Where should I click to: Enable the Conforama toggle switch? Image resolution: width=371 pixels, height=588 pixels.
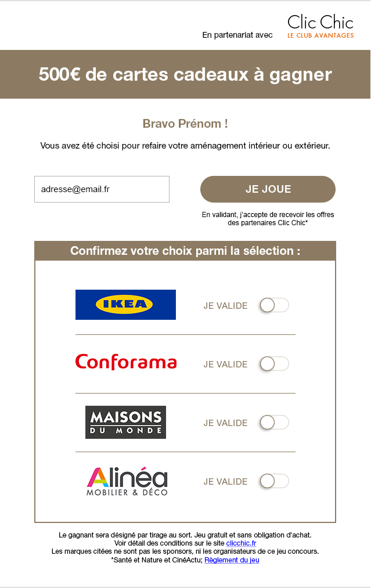click(274, 364)
